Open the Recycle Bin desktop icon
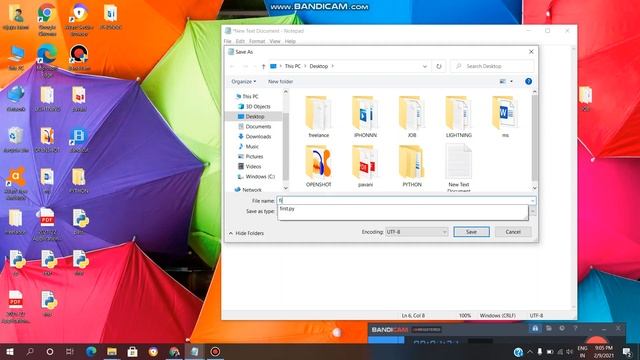640x360 pixels. (x=16, y=140)
